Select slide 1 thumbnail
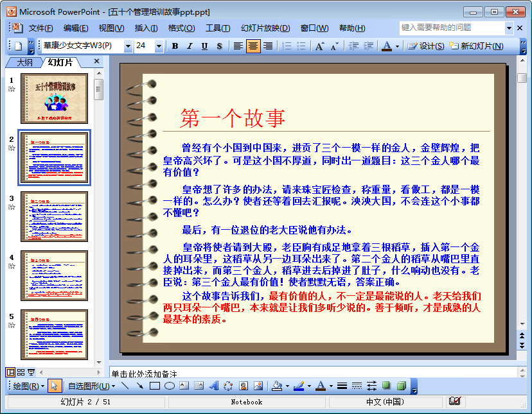 [54, 98]
